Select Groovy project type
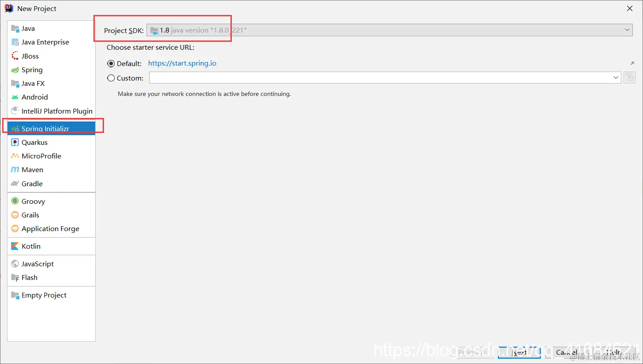Viewport: 643px width, 364px height. coord(51,201)
